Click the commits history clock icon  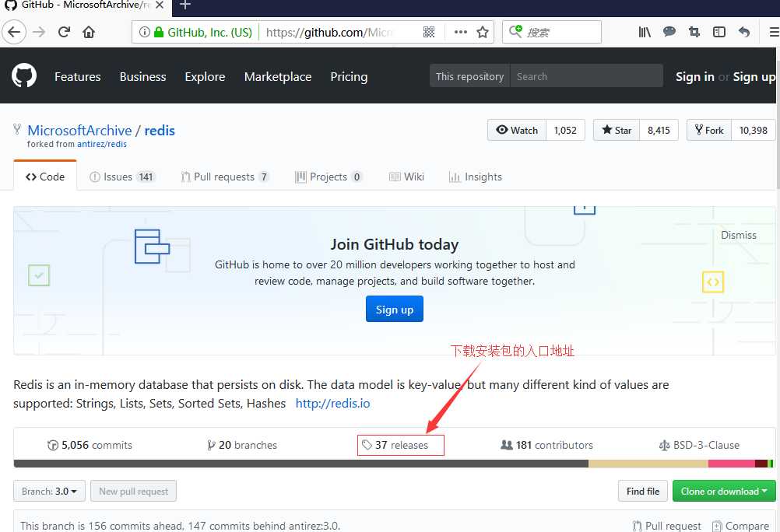pos(53,445)
